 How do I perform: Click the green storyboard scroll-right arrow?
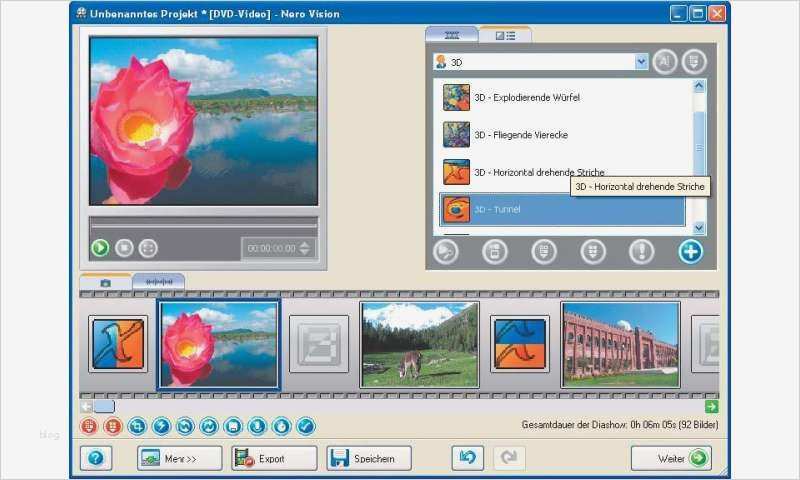pos(711,407)
